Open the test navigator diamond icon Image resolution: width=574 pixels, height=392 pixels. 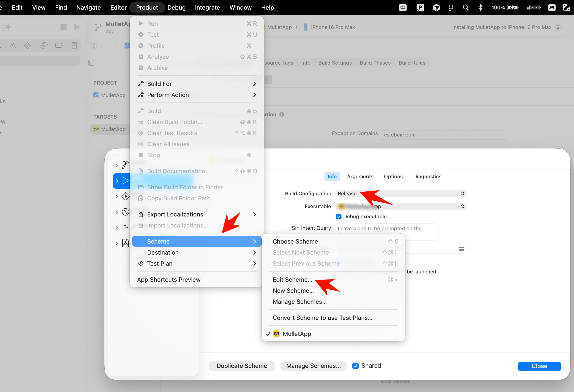(x=27, y=45)
